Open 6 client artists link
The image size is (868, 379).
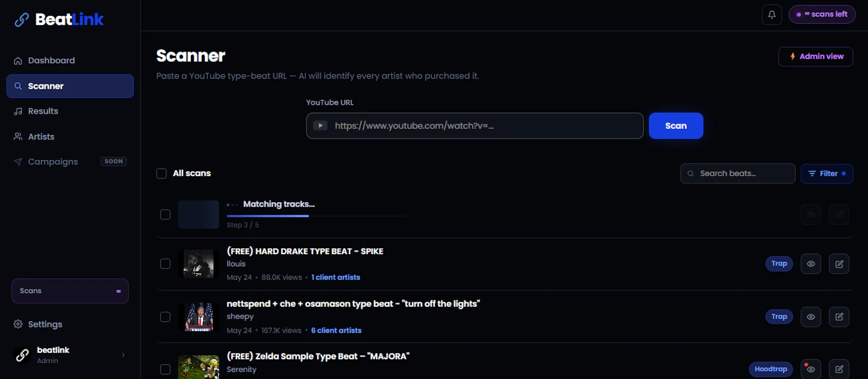[x=336, y=331]
